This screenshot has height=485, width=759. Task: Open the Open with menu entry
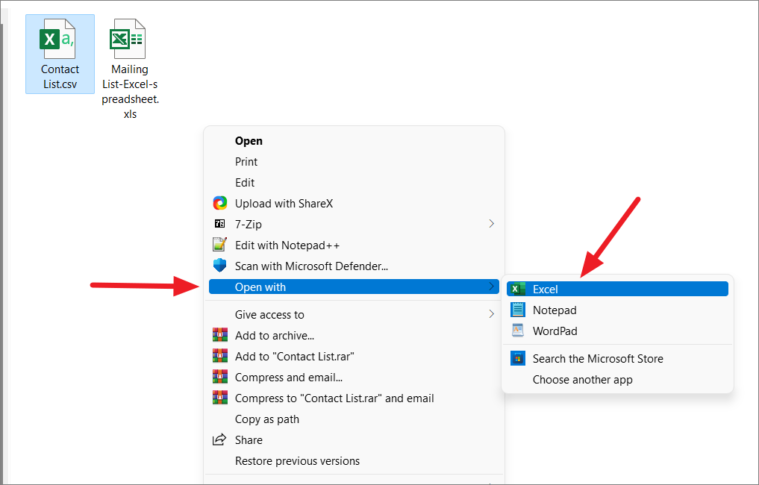pos(354,287)
